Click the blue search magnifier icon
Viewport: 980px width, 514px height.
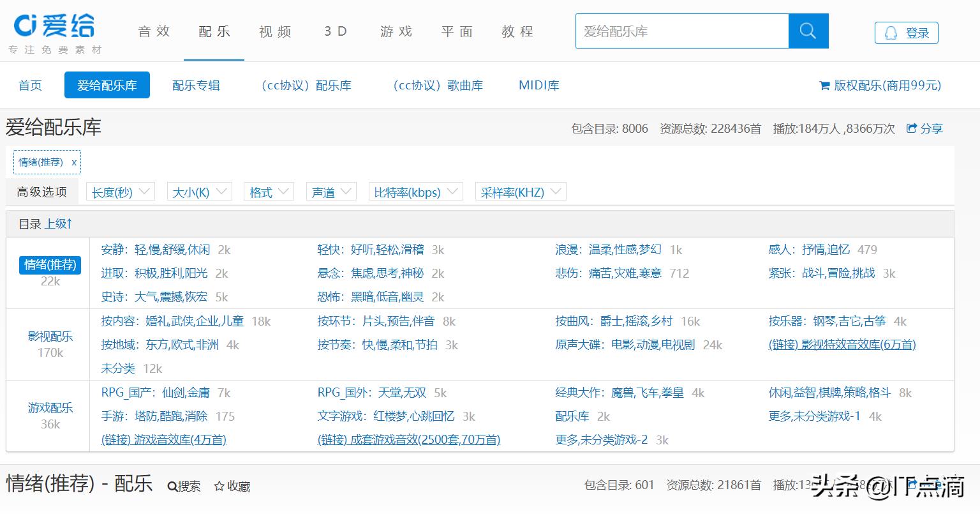808,31
